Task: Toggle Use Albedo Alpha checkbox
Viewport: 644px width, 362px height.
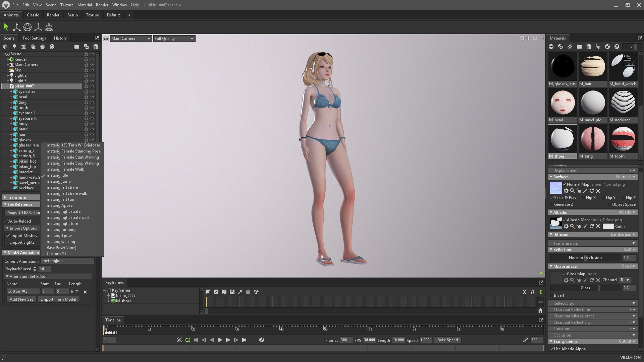Action: click(552, 349)
